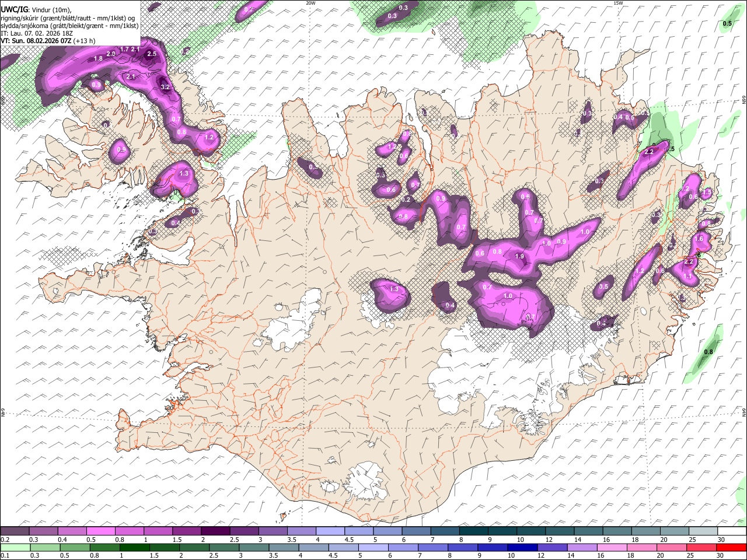
Task: Select the darkest purple 2 legend swatch
Action: pos(215,531)
